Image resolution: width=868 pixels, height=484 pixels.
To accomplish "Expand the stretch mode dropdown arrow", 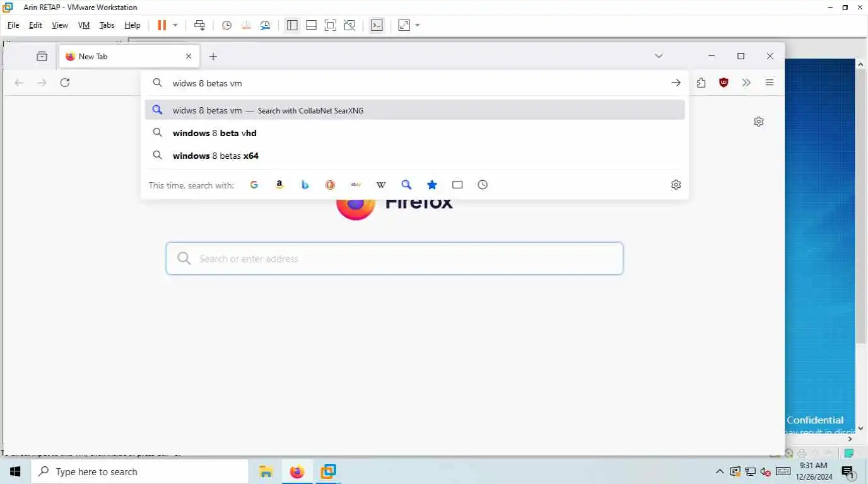I will tap(418, 25).
